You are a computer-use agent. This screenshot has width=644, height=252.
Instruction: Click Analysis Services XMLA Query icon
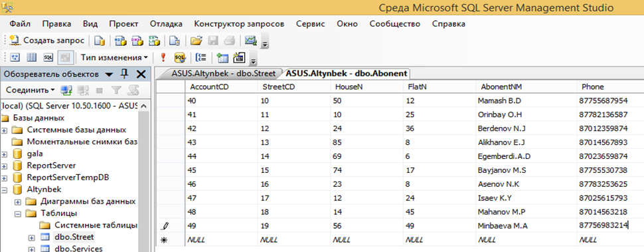point(154,41)
